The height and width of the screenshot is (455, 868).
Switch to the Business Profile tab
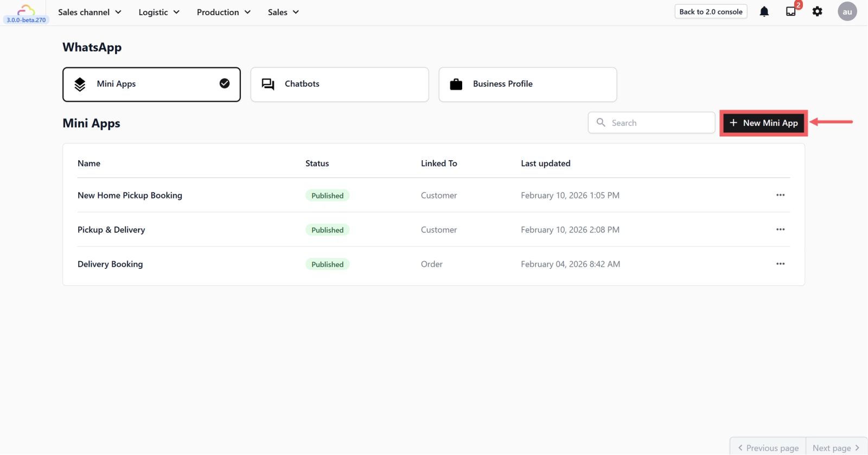pos(528,84)
